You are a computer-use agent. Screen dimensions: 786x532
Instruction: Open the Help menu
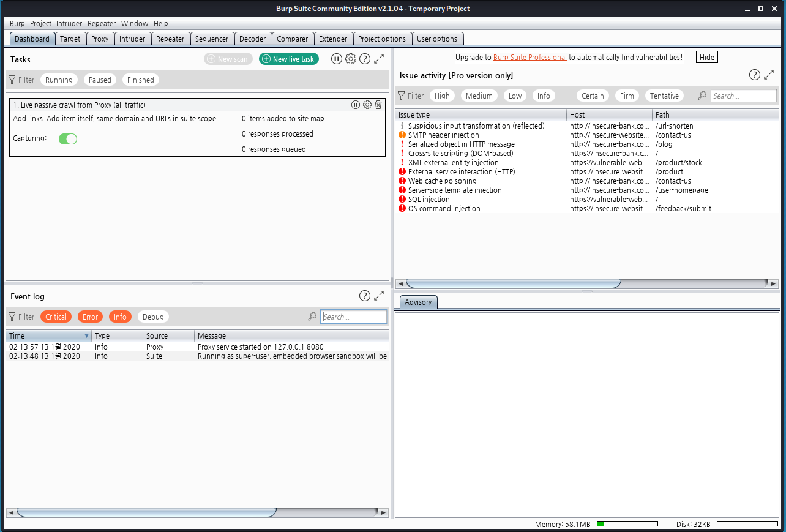tap(161, 23)
